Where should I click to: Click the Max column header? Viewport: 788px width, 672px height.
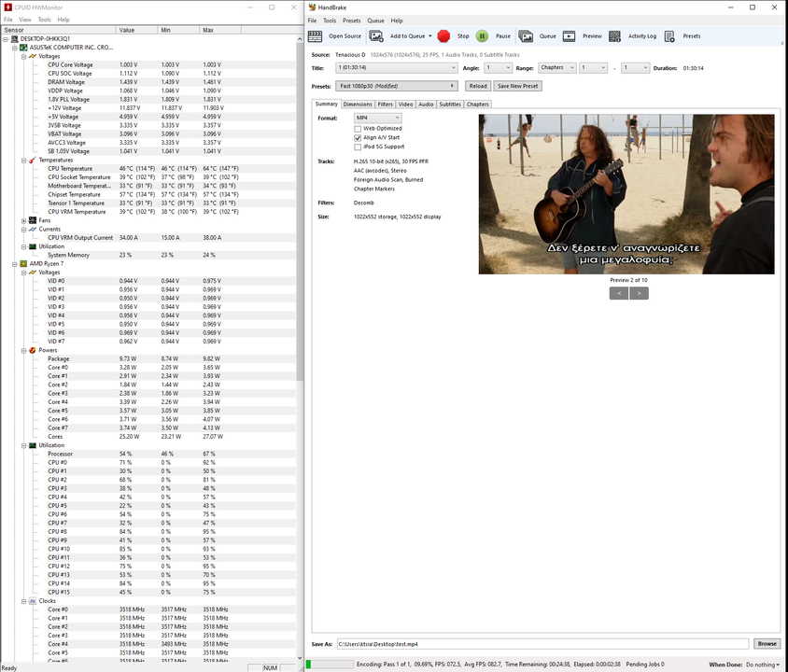(220, 30)
